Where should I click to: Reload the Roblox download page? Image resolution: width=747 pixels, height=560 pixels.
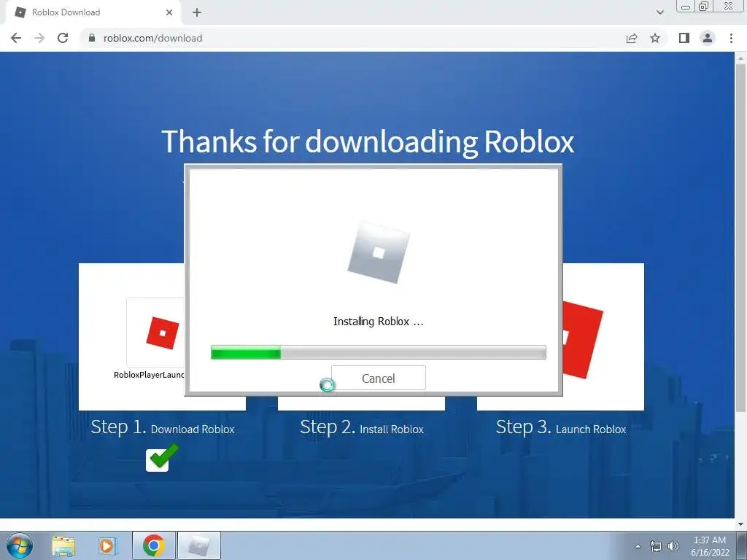point(63,38)
